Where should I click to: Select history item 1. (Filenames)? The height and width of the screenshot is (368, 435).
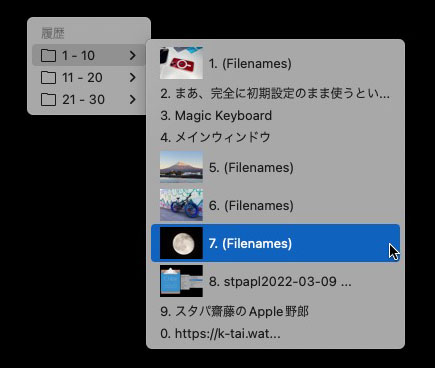[275, 63]
